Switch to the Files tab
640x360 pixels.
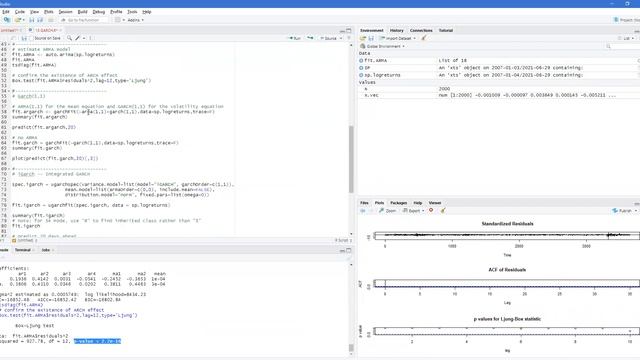pos(364,202)
